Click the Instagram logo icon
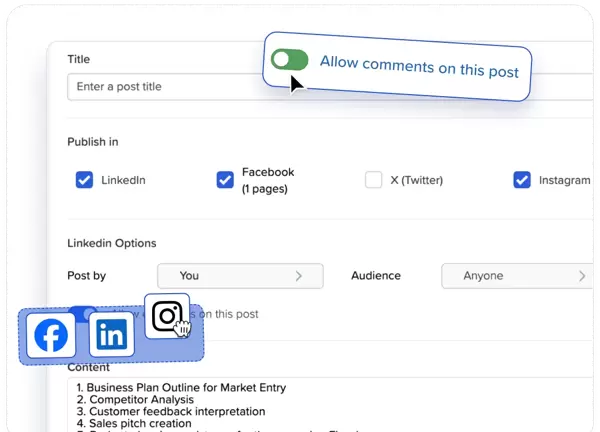Viewport: 600px width, 432px height. click(x=167, y=317)
